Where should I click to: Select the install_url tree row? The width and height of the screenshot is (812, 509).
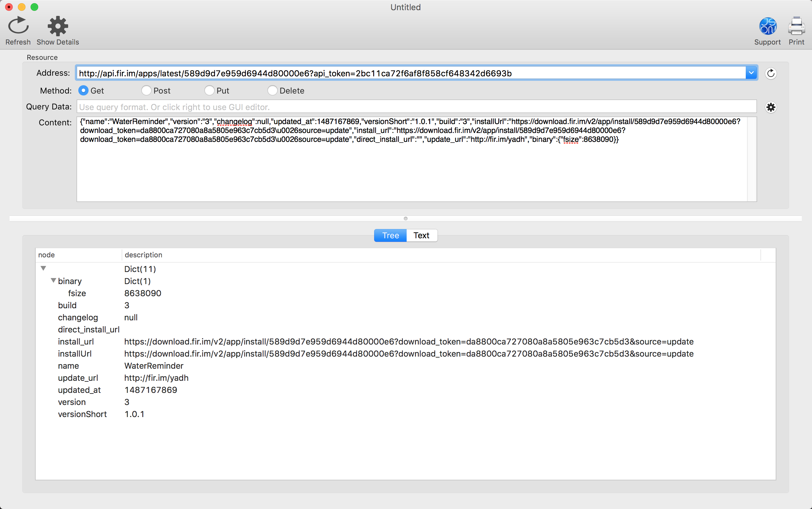click(x=76, y=342)
